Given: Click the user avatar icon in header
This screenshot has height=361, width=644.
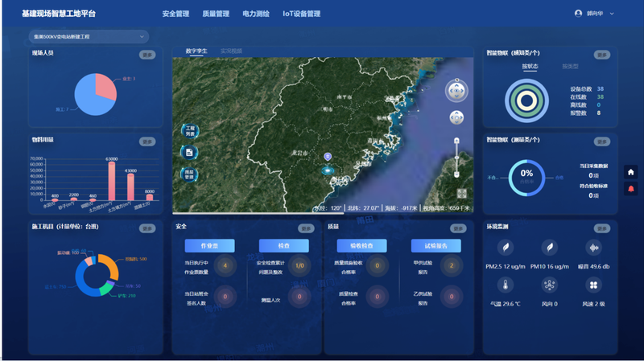Looking at the screenshot, I should pyautogui.click(x=578, y=14).
